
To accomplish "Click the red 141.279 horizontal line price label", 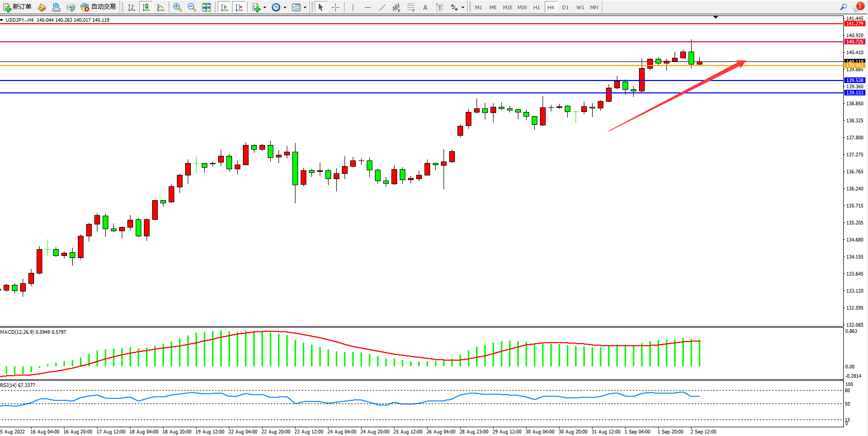I will point(855,24).
